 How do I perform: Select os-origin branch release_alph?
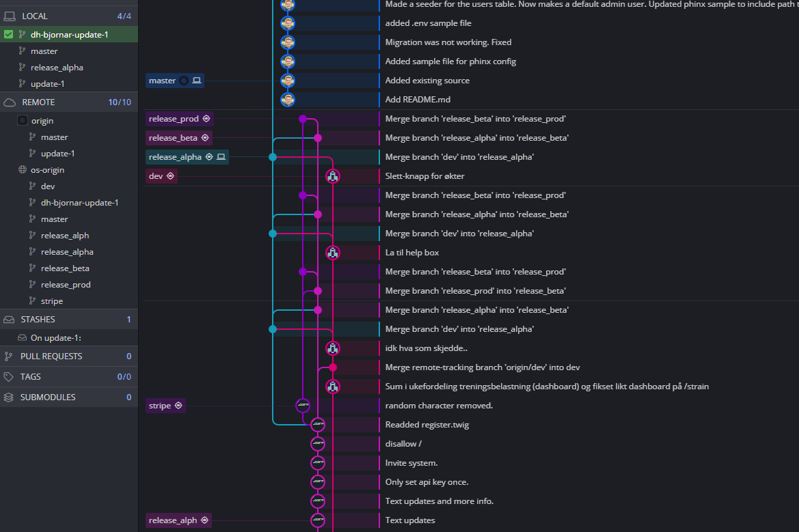coord(69,235)
